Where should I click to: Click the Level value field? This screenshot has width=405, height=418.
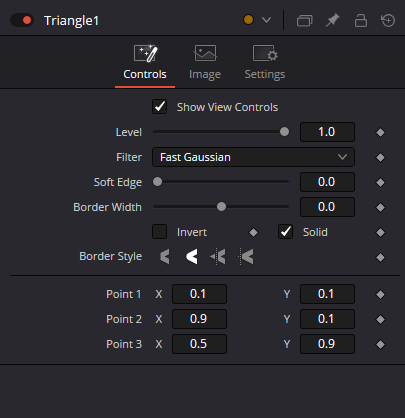(x=327, y=132)
